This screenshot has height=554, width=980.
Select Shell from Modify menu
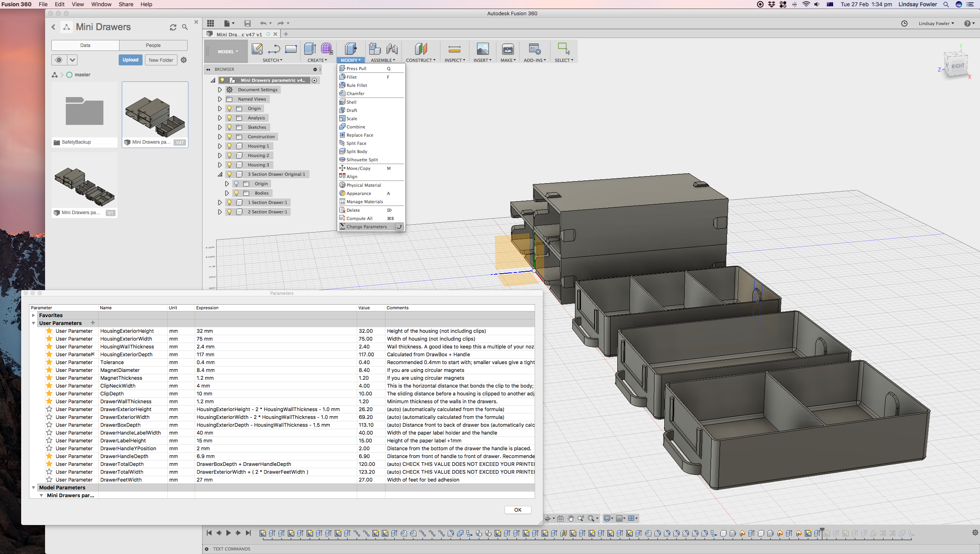(x=371, y=102)
